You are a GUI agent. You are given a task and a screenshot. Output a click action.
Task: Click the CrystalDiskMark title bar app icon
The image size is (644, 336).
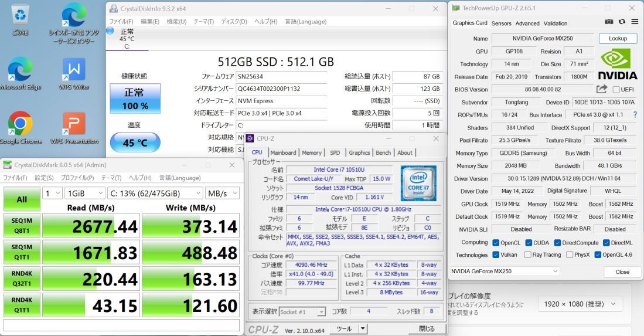pyautogui.click(x=8, y=165)
